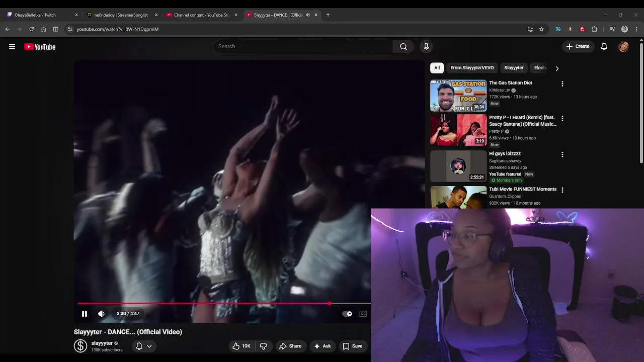Open options for Pretty P I Heard Remix

[562, 119]
